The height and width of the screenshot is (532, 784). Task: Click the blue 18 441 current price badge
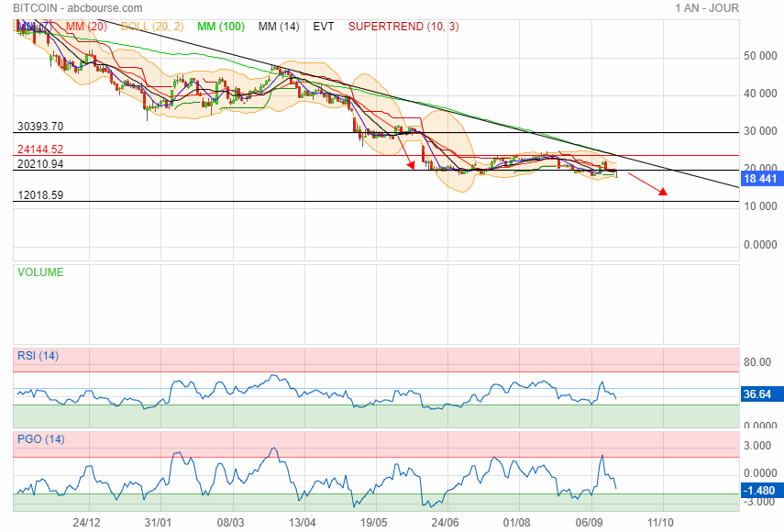click(761, 179)
